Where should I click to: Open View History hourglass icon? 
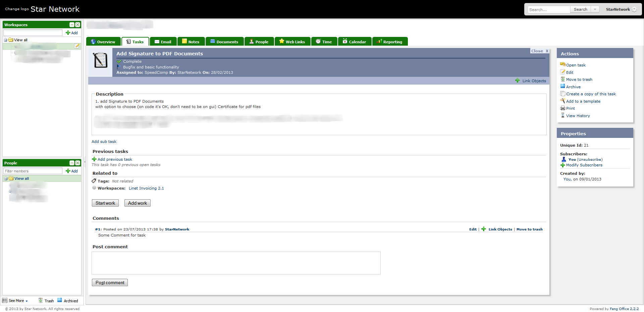563,115
